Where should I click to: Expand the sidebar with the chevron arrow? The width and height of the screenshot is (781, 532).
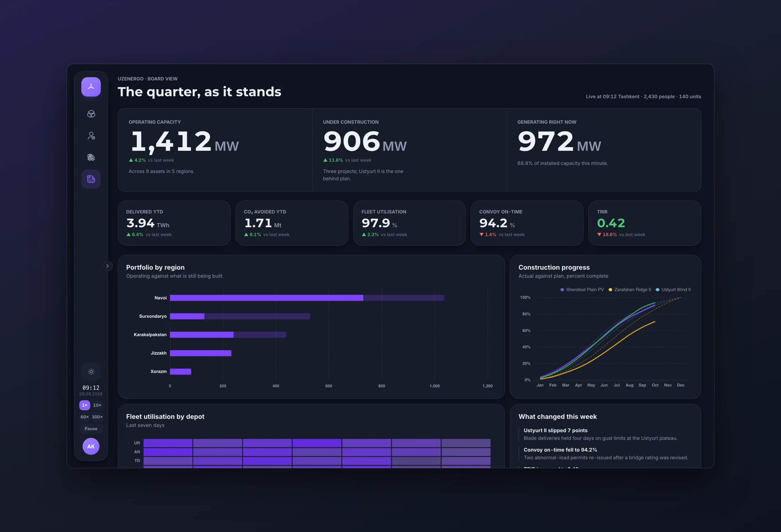108,266
